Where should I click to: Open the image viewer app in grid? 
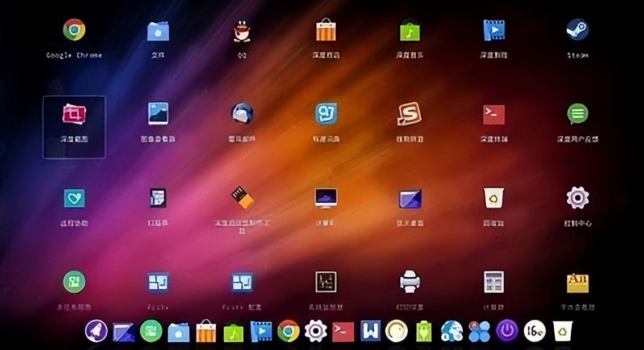[x=158, y=114]
